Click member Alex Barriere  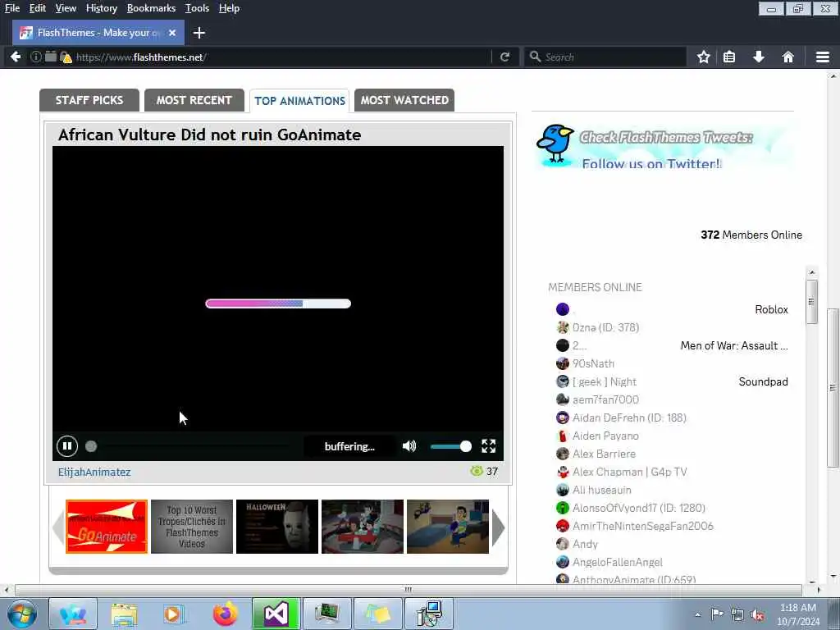(604, 454)
